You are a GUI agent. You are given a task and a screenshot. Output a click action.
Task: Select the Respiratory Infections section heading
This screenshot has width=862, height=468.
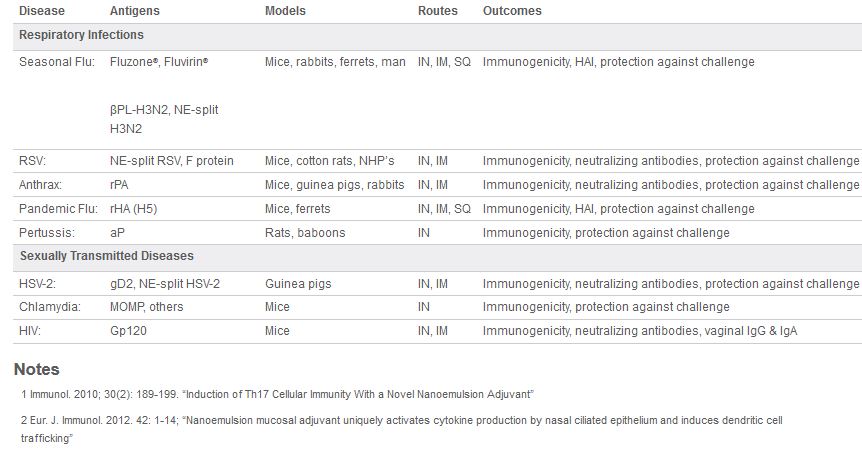(x=81, y=35)
